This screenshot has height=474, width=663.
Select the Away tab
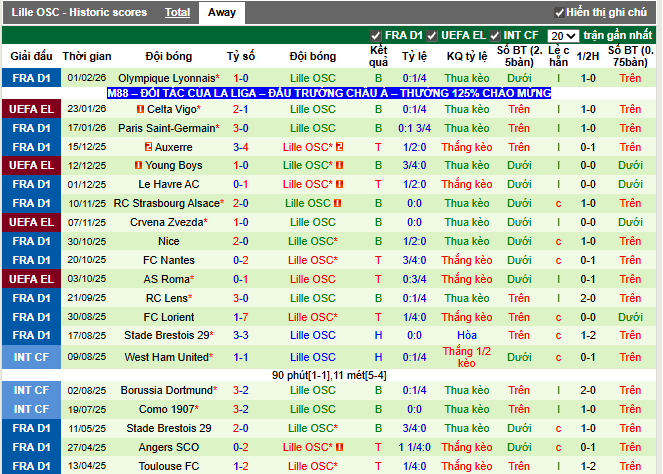pos(222,12)
